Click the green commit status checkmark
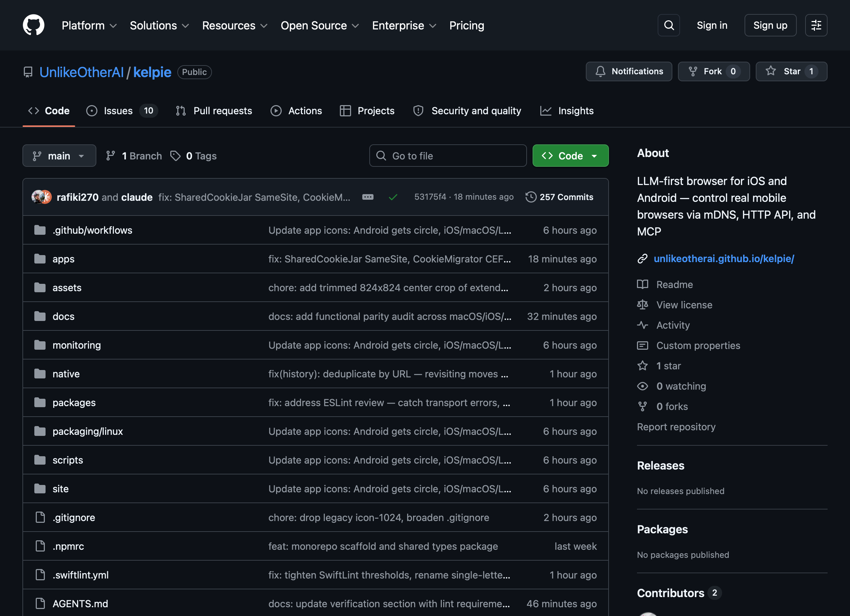 393,197
